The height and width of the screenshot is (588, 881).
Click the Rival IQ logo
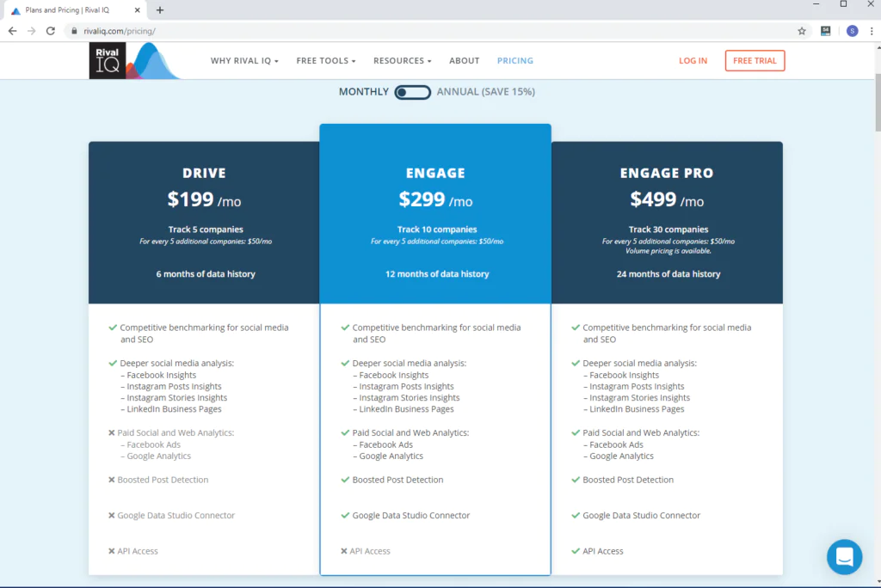133,61
